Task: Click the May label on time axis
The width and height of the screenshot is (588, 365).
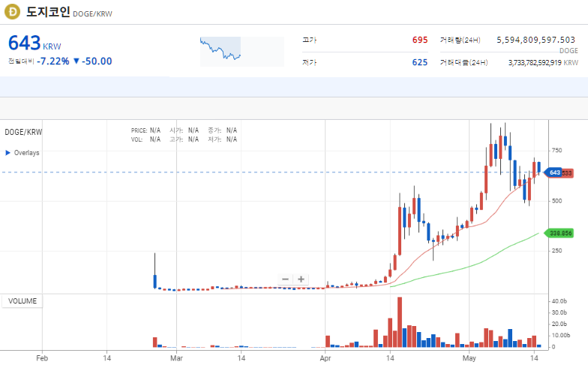Action: [469, 358]
